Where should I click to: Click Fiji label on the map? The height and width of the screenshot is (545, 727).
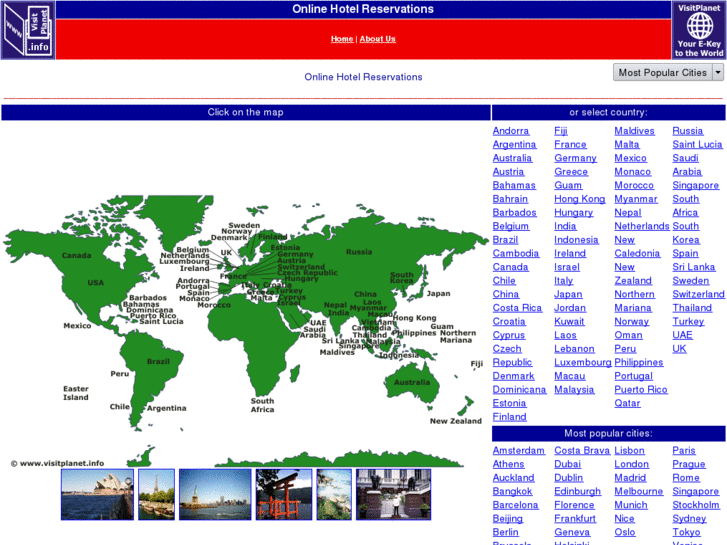477,364
